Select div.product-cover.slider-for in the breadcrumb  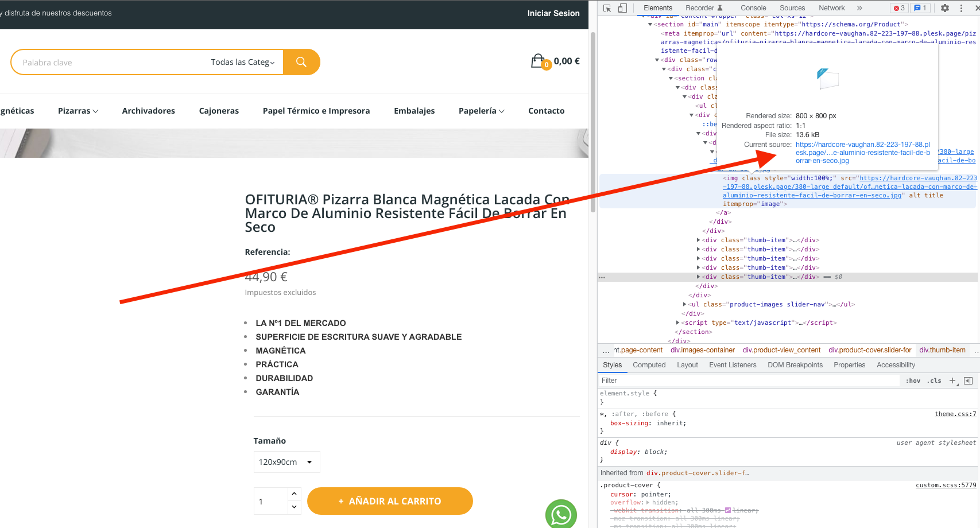click(x=870, y=350)
